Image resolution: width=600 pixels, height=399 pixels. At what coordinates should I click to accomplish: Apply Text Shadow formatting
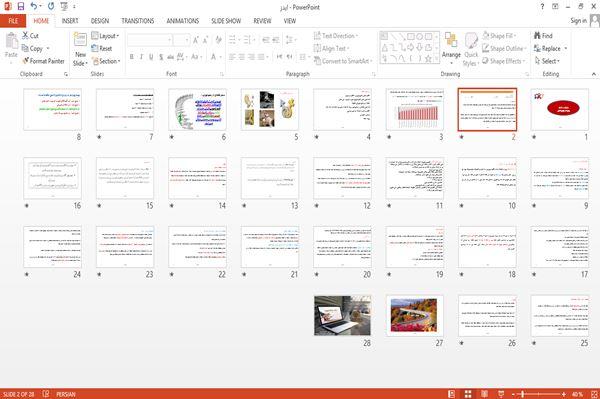(161, 57)
